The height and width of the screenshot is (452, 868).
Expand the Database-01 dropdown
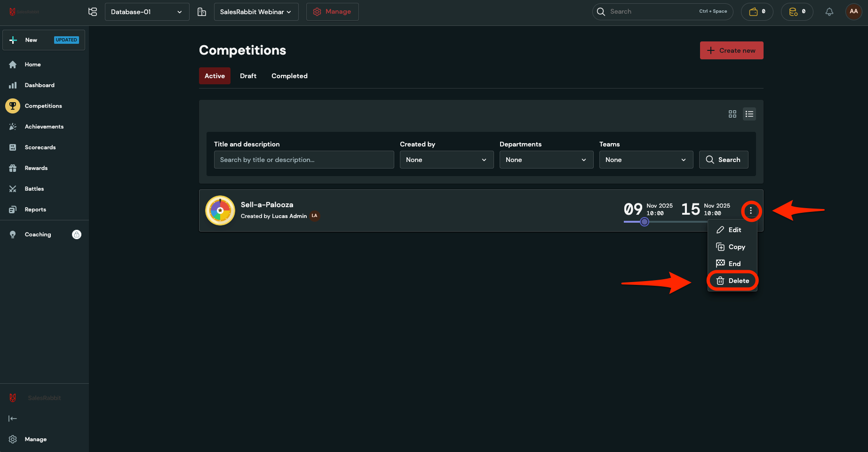tap(147, 12)
